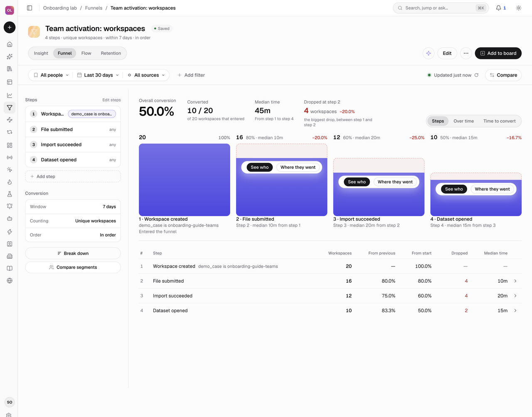The width and height of the screenshot is (532, 417).
Task: Open the robot icon in the sidebar
Action: [10, 219]
